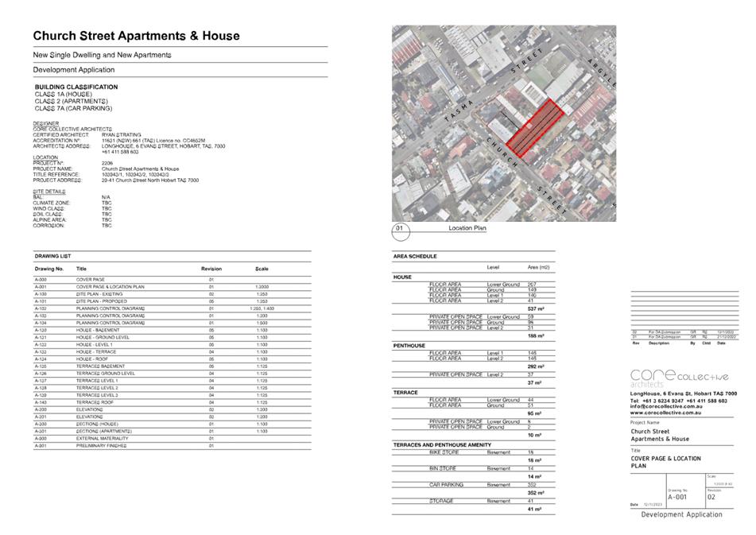Select the 'PRELIMINARY FINISHES' drawing title
Image resolution: width=756 pixels, height=535 pixels.
point(101,446)
